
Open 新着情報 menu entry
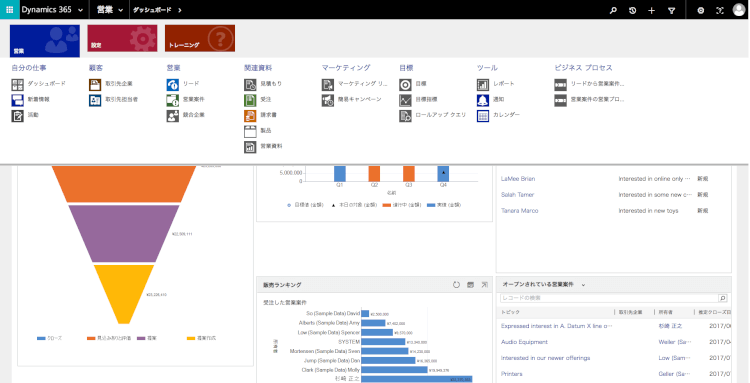pyautogui.click(x=32, y=99)
